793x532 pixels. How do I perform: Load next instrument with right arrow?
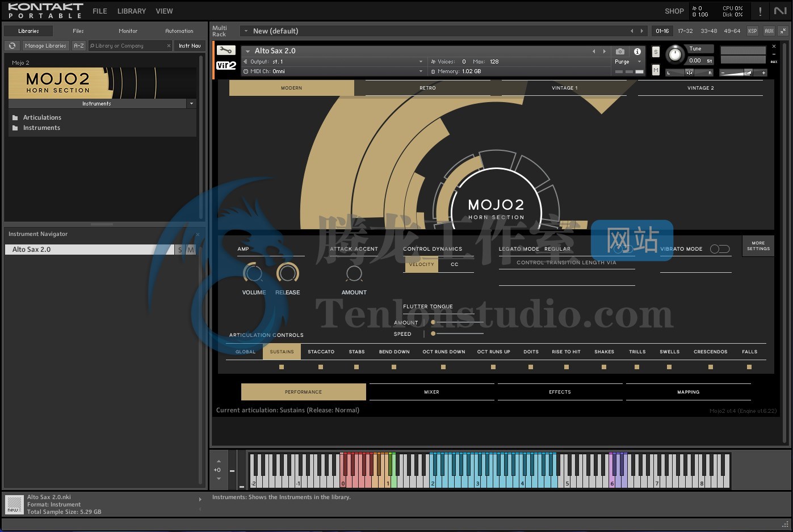(604, 51)
